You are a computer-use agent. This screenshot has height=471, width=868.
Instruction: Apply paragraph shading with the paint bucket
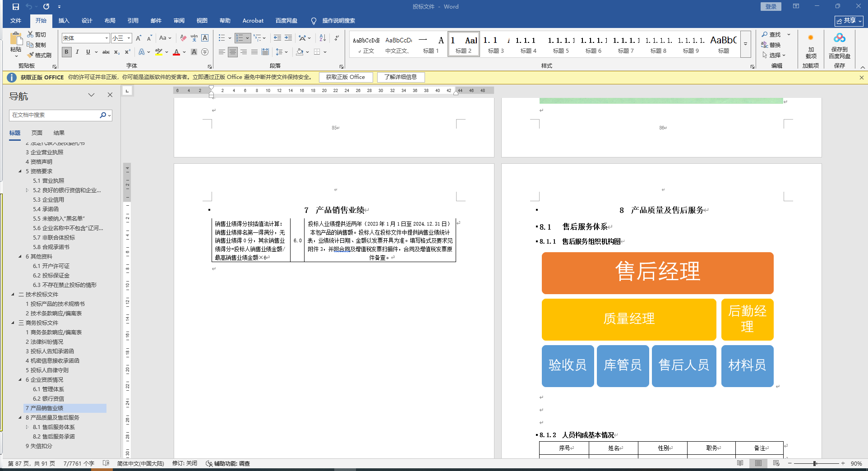pos(300,52)
